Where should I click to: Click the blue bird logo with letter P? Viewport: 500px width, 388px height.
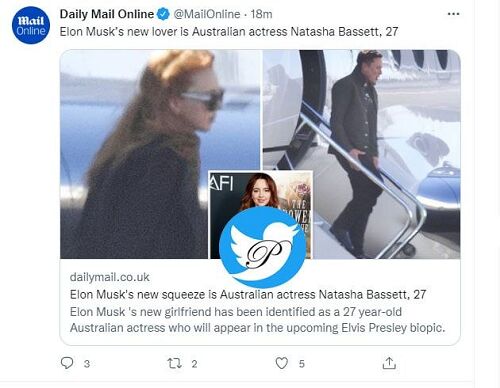tap(263, 247)
